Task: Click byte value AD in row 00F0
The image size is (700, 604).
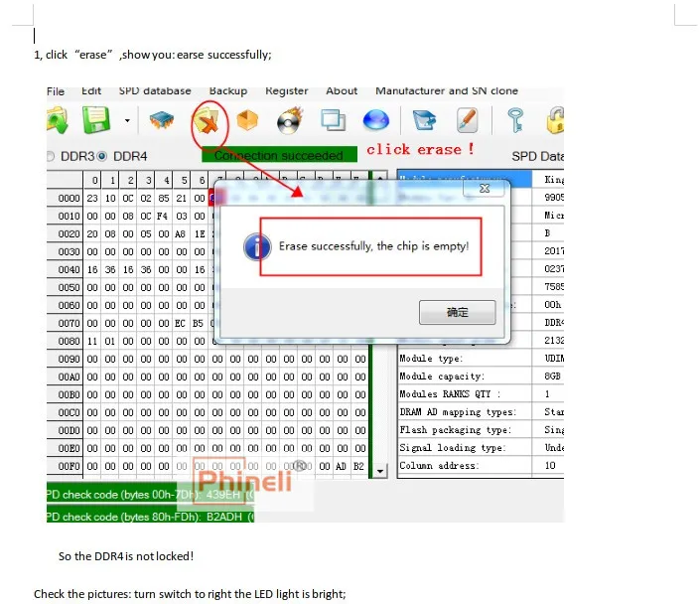Action: coord(342,466)
